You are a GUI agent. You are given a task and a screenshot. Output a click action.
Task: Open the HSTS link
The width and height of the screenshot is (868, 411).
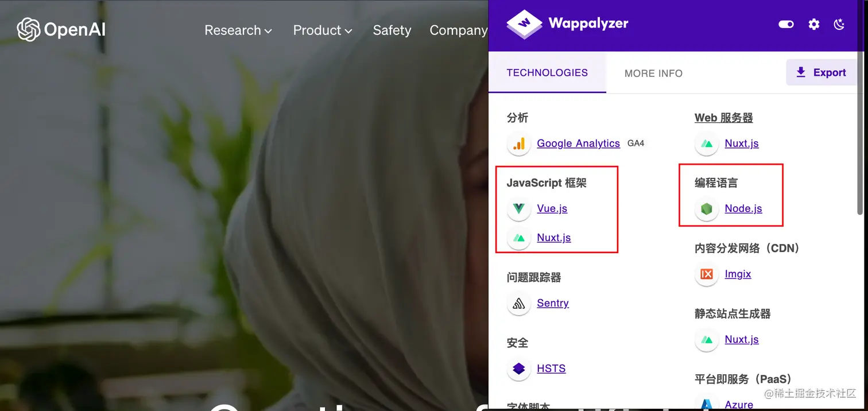[x=551, y=369]
